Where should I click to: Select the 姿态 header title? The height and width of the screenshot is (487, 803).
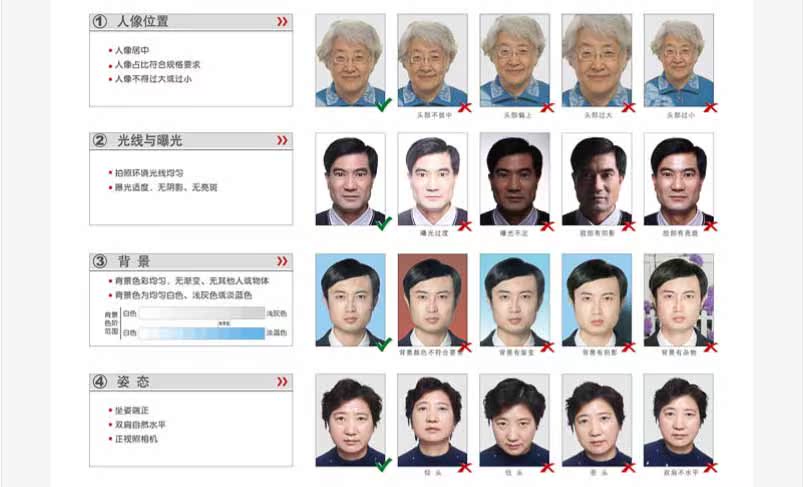tap(133, 382)
